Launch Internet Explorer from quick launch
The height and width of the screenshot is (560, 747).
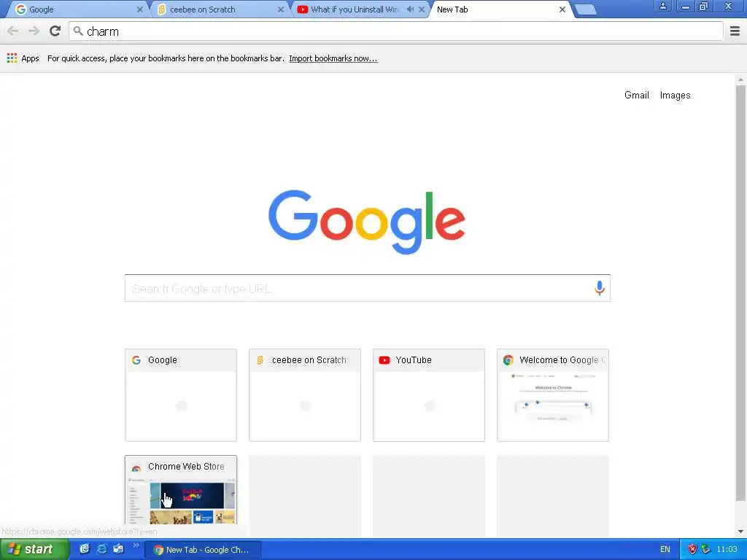pos(101,549)
